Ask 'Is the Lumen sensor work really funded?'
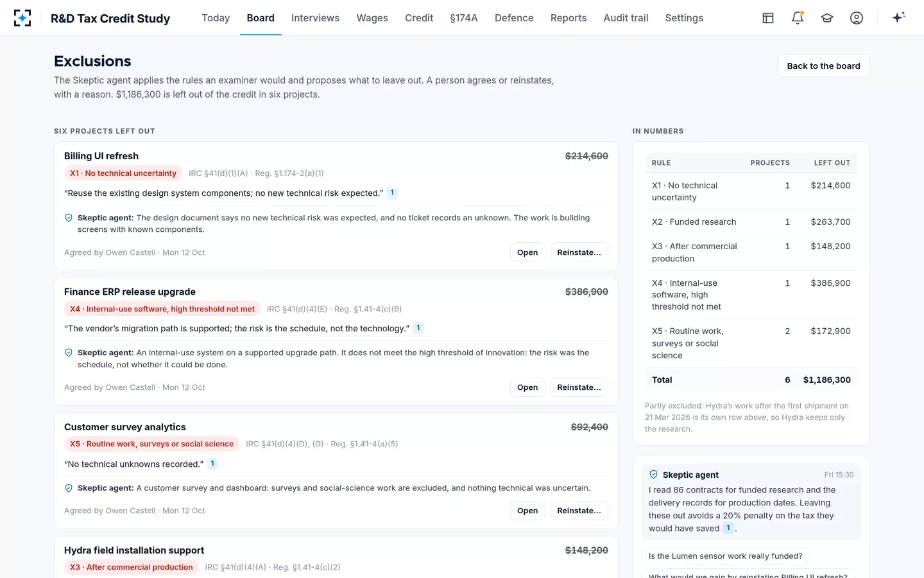Viewport: 924px width, 578px height. (725, 556)
